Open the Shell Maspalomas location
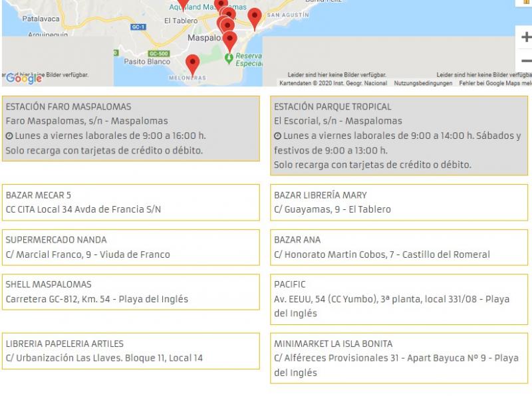 130,292
